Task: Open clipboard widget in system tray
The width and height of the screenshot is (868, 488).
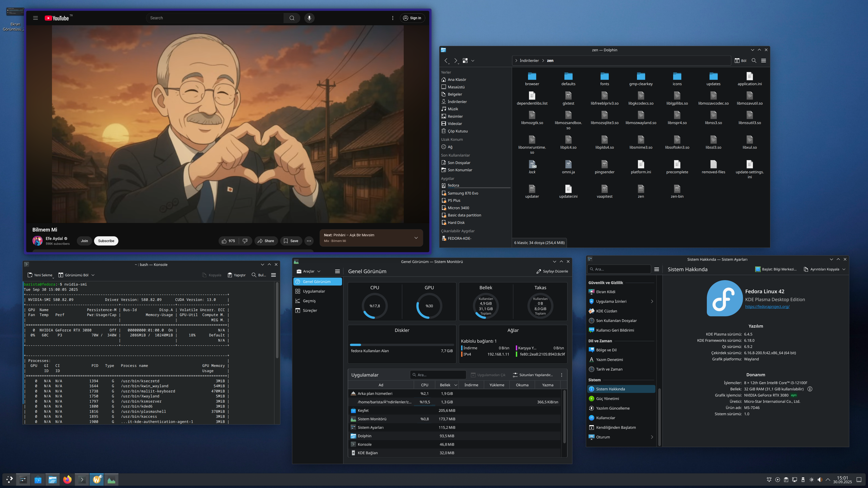Action: tap(786, 480)
